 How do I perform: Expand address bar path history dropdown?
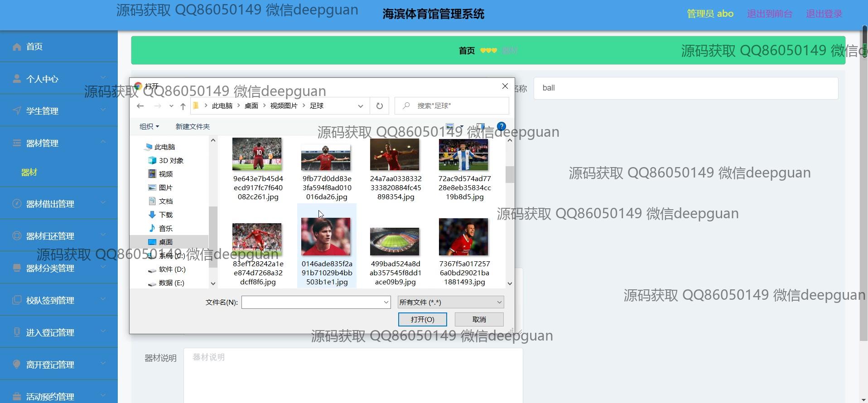tap(360, 106)
